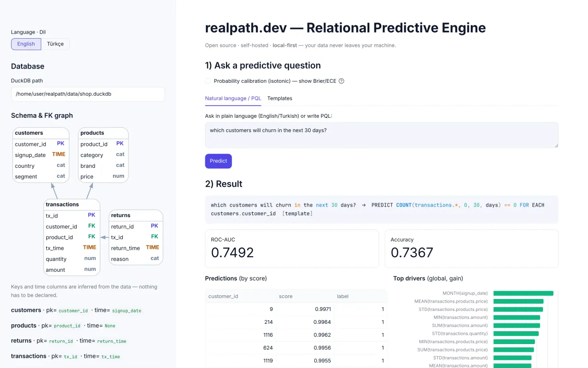This screenshot has width=588, height=368.
Task: Click the product_id code tag for products
Action: point(67,326)
